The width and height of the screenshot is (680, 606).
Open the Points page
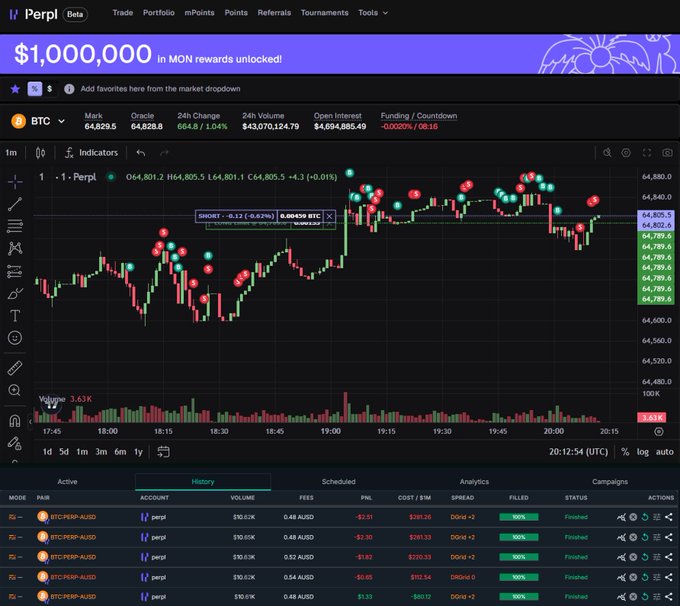click(x=236, y=13)
